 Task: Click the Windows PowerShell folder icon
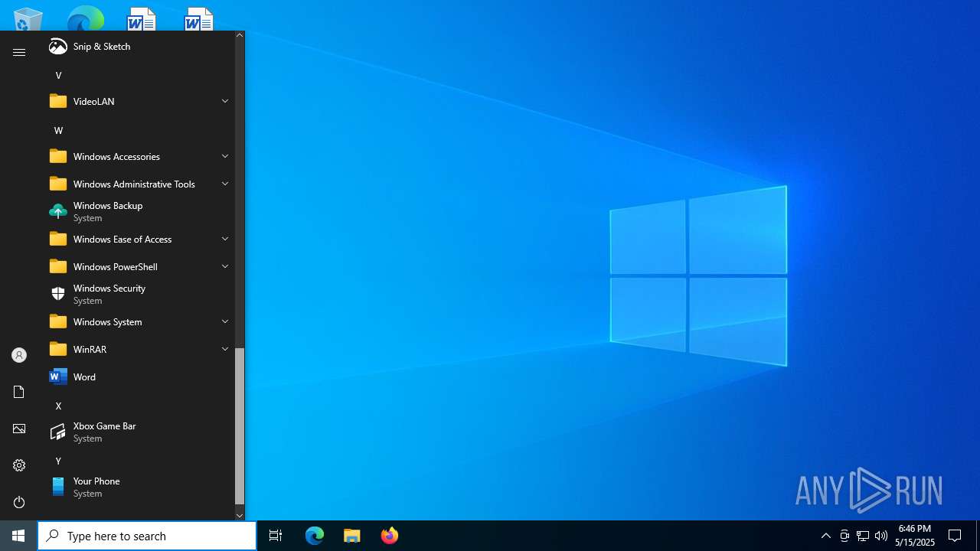[58, 266]
